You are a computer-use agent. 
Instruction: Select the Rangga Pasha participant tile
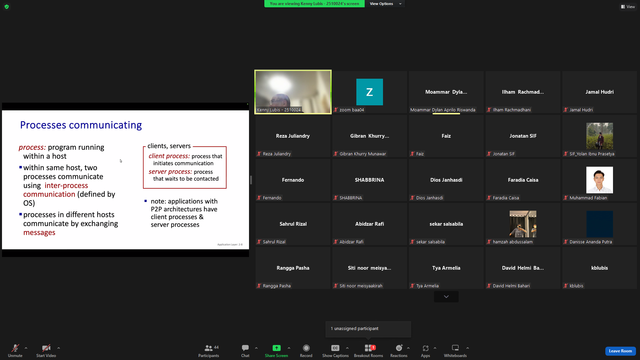(x=293, y=268)
